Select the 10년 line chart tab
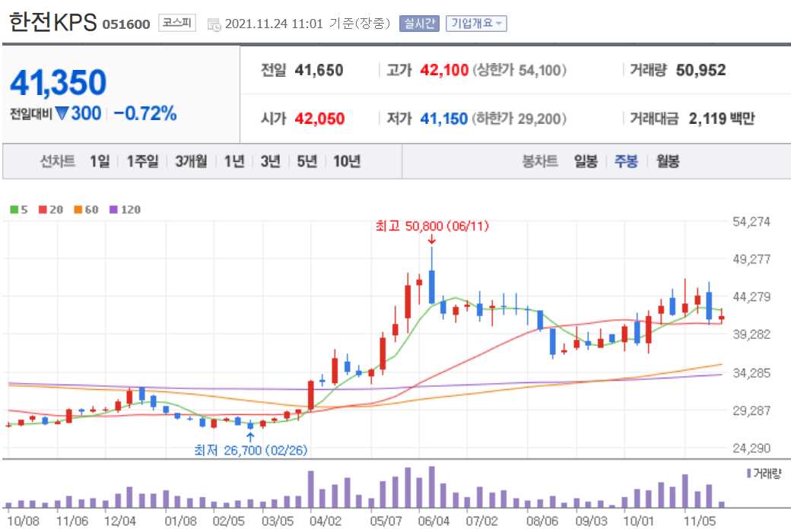791x532 pixels. pyautogui.click(x=347, y=161)
